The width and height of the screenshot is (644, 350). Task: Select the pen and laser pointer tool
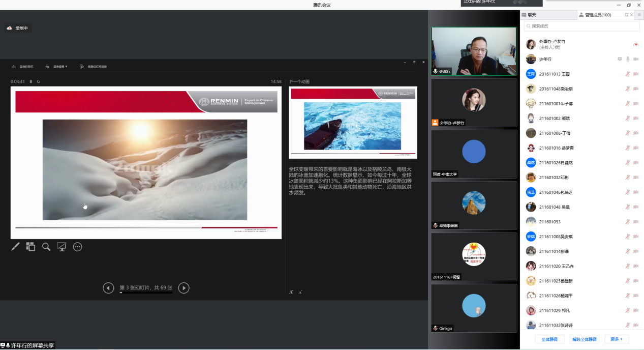(15, 247)
